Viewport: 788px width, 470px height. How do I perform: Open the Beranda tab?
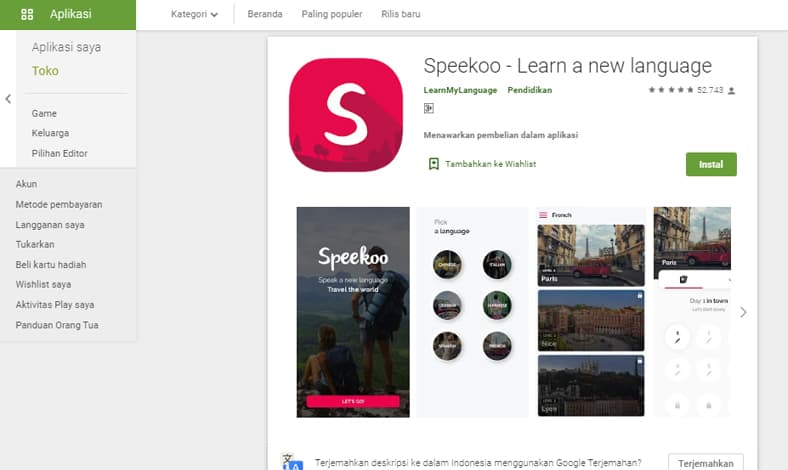tap(265, 14)
